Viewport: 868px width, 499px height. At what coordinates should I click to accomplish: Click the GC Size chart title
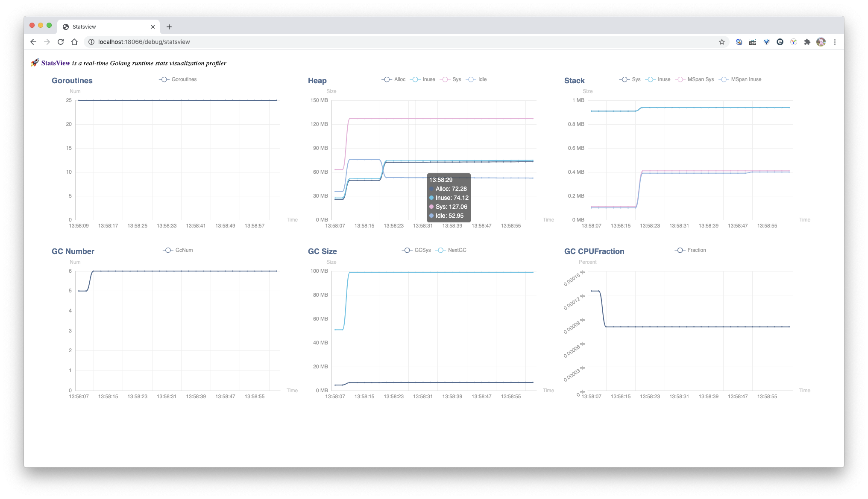(323, 251)
